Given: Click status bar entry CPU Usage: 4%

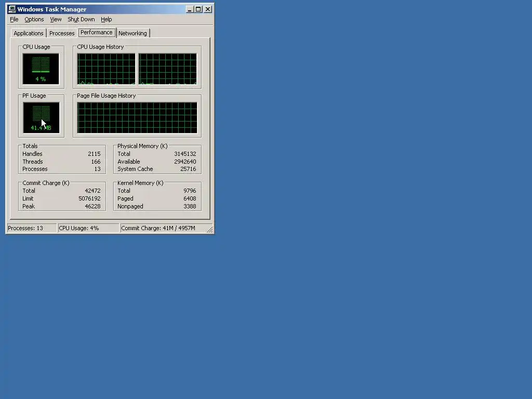Looking at the screenshot, I should pos(88,228).
